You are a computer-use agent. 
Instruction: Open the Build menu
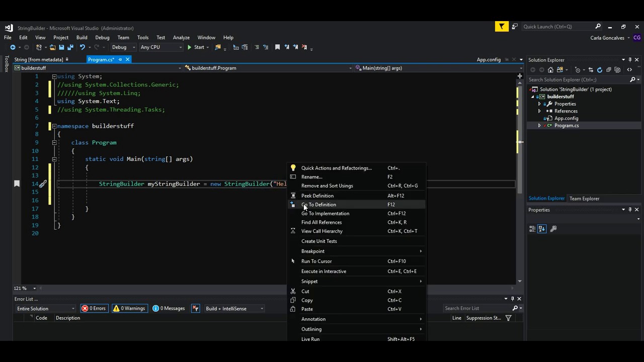[82, 37]
